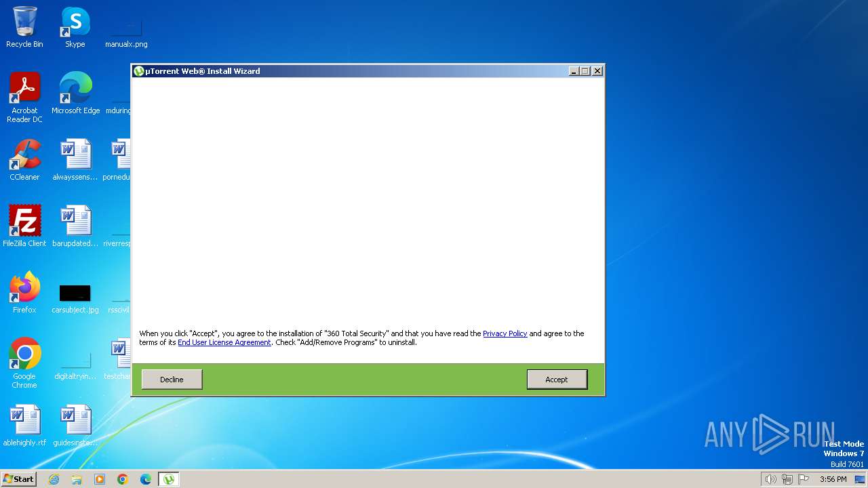Open the End User License Agreement link
The width and height of the screenshot is (868, 488).
(x=224, y=342)
